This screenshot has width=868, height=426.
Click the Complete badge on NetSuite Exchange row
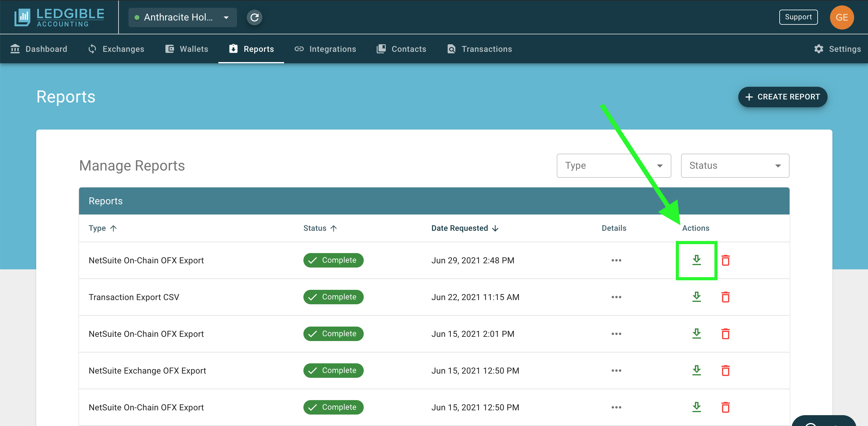[x=333, y=370]
